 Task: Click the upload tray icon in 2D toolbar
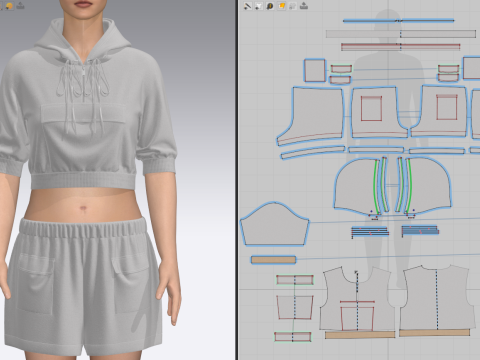click(304, 6)
